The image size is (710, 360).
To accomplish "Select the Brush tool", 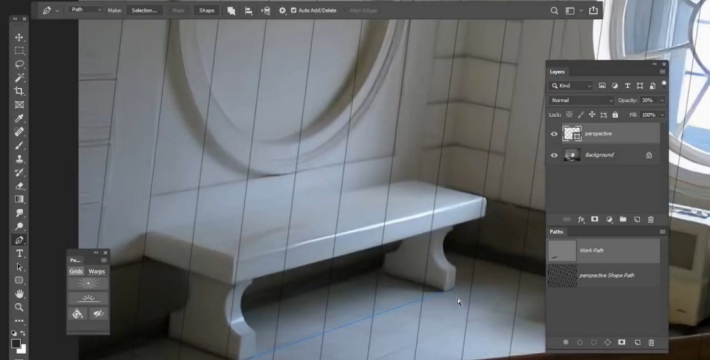I will tap(19, 145).
